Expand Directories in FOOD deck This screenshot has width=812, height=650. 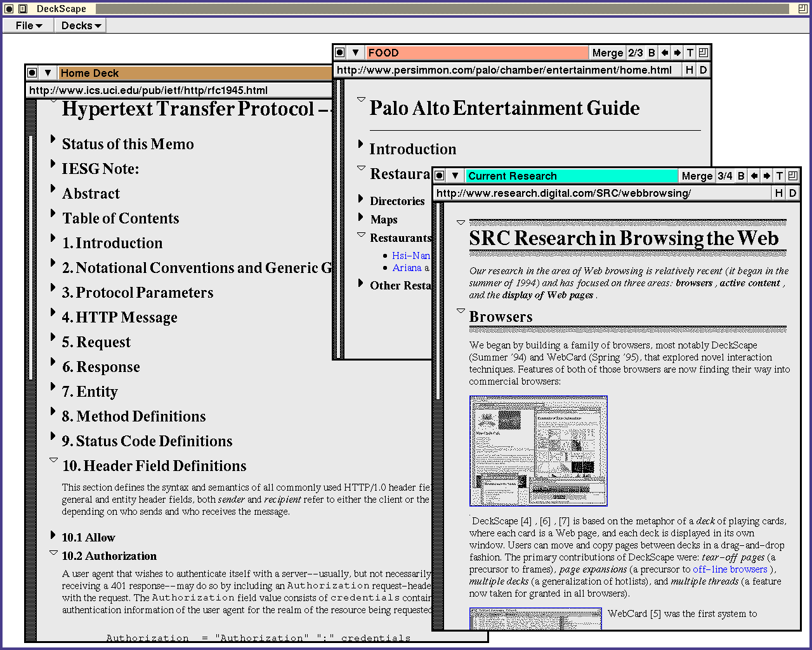click(x=361, y=198)
